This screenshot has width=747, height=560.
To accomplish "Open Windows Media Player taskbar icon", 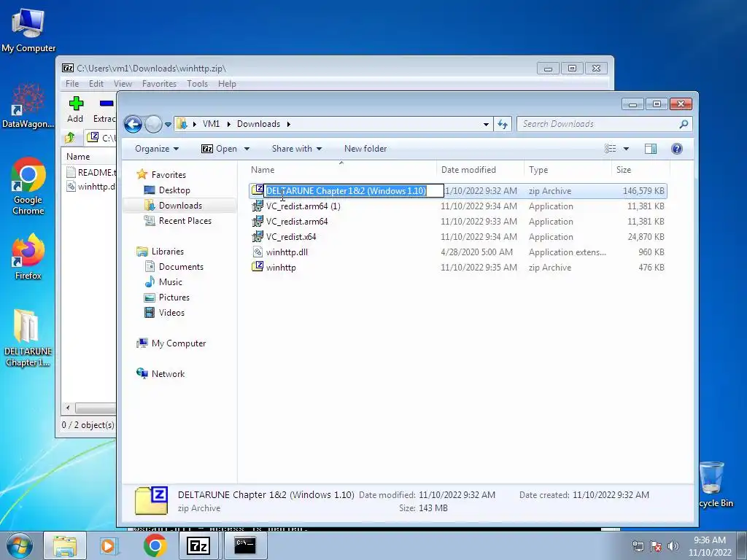I will [109, 545].
